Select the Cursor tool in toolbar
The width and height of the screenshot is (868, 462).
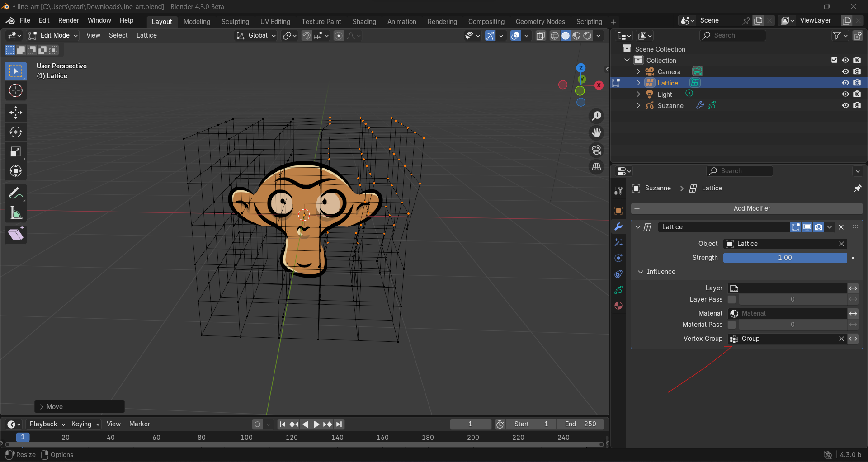(x=16, y=91)
